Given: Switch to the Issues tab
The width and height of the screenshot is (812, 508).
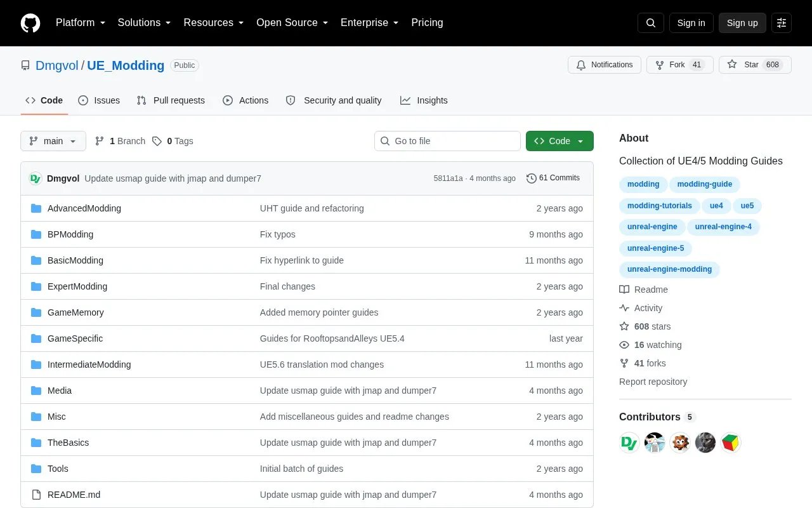Looking at the screenshot, I should tap(99, 100).
